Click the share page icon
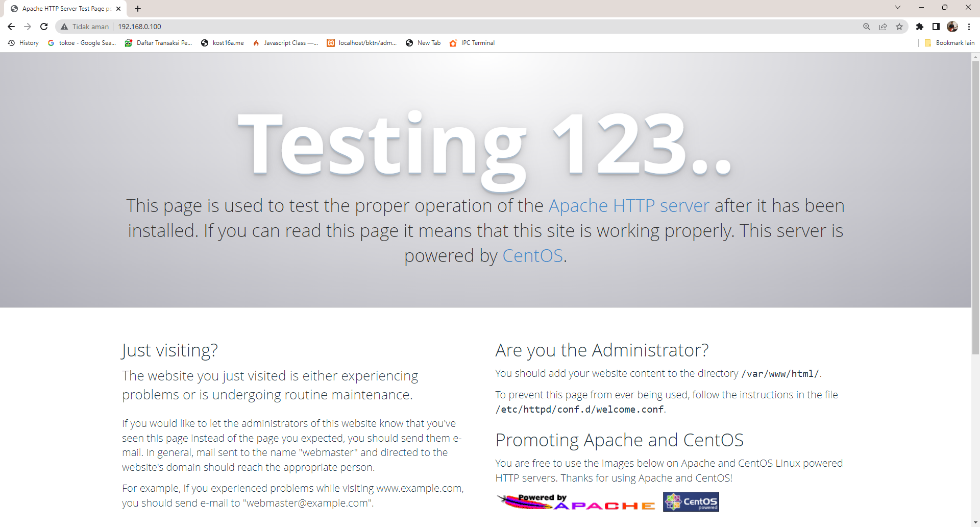This screenshot has width=980, height=527. point(883,27)
